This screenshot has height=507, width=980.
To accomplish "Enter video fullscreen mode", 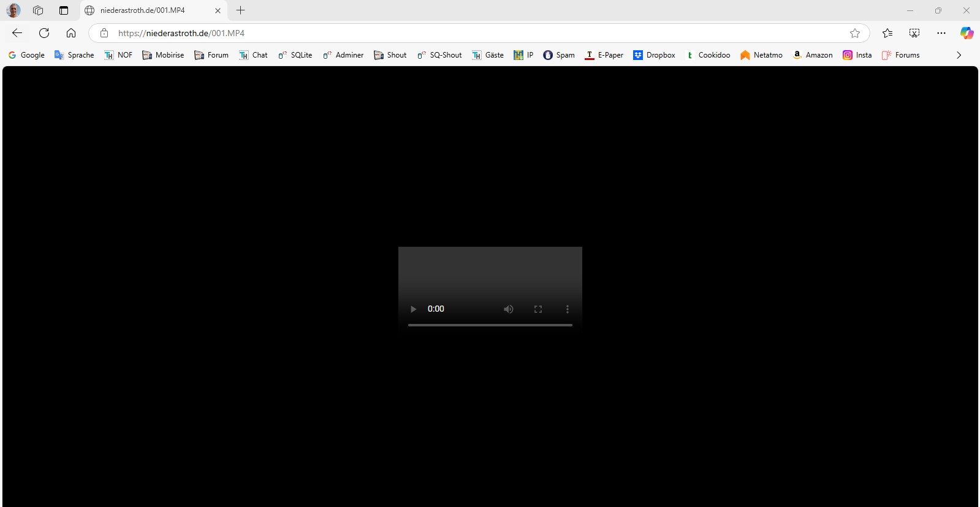I will coord(538,309).
